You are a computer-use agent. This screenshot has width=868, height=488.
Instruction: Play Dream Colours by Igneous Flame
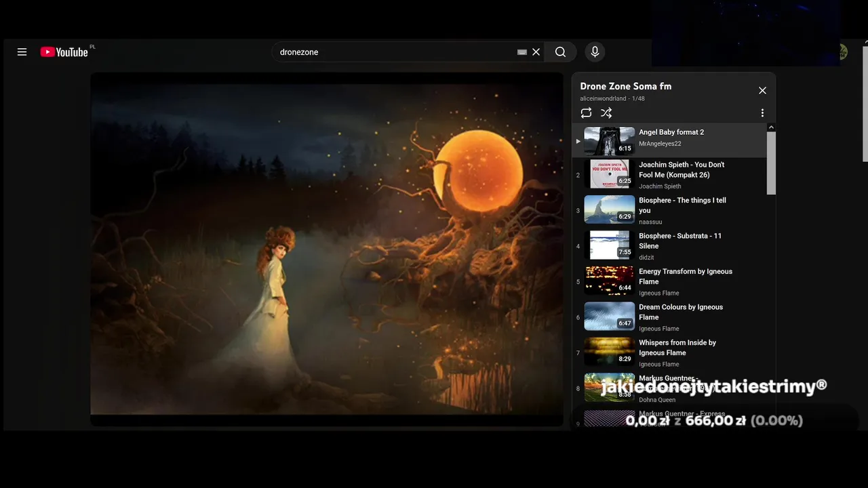pyautogui.click(x=681, y=312)
